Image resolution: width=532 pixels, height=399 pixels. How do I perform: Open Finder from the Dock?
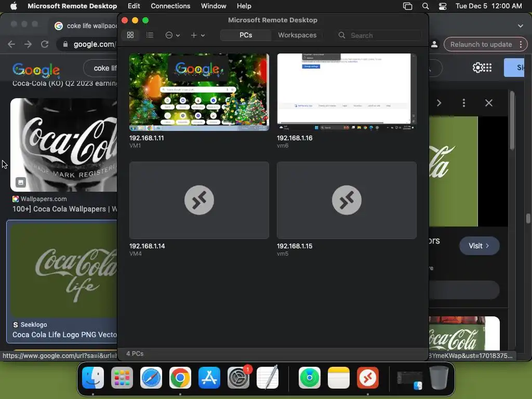pyautogui.click(x=93, y=378)
